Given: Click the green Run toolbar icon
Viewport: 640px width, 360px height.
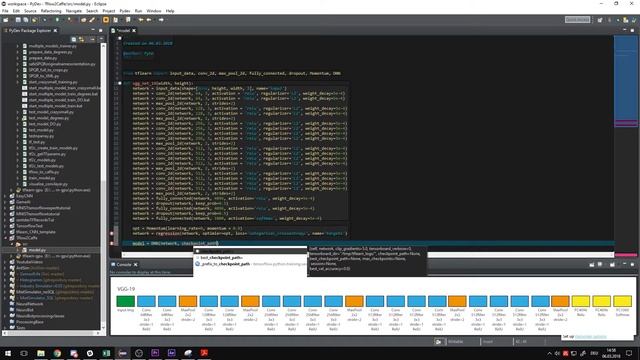Looking at the screenshot, I should click(x=57, y=20).
